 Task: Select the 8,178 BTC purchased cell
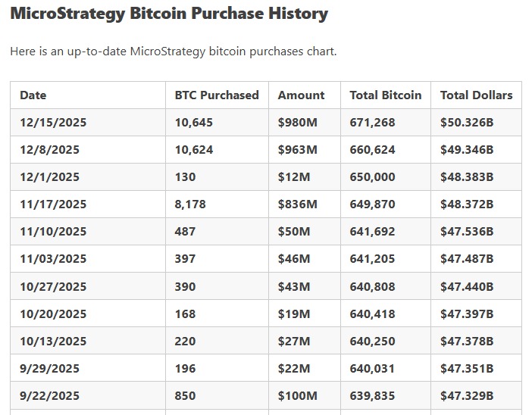point(190,204)
